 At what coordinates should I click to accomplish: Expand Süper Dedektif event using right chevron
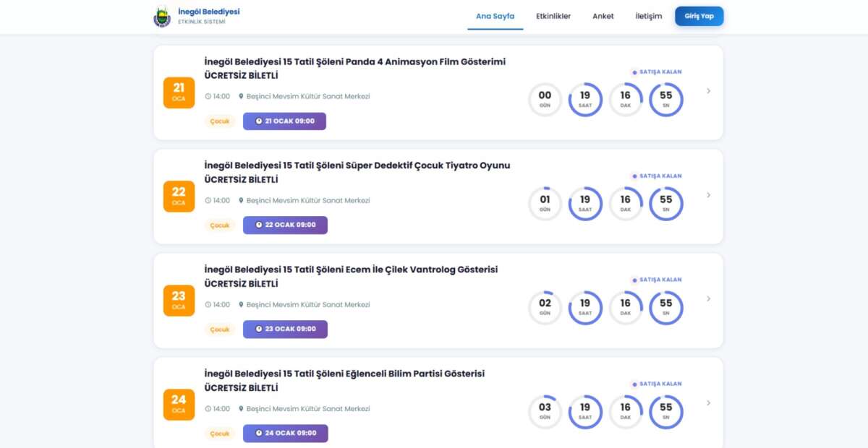point(708,195)
